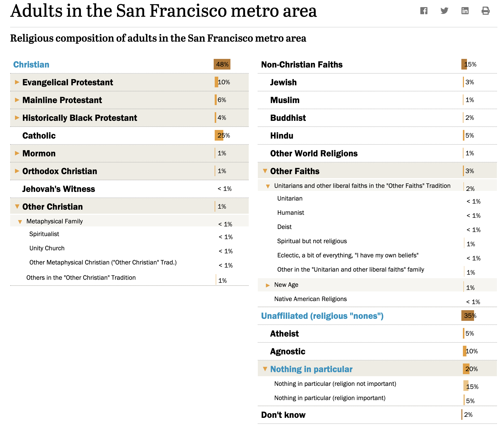This screenshot has height=430, width=504.
Task: Expand the New Age subgroup arrow
Action: click(x=268, y=285)
